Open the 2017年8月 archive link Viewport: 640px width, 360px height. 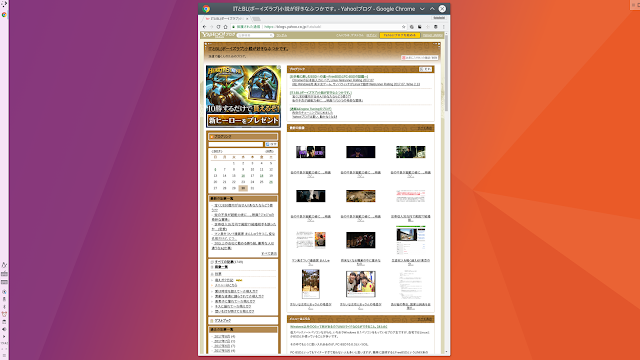click(x=222, y=337)
